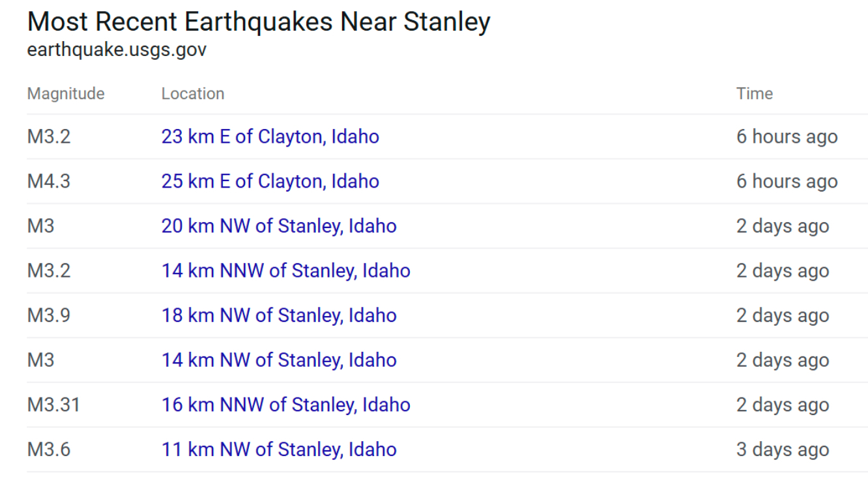Click the M3.6 magnitude value
The width and height of the screenshot is (868, 488).
coord(48,450)
